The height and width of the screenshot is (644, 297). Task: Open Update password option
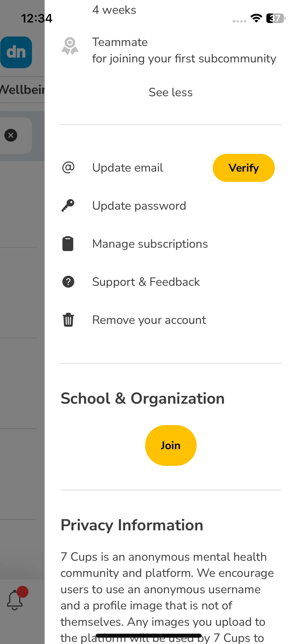(x=139, y=206)
